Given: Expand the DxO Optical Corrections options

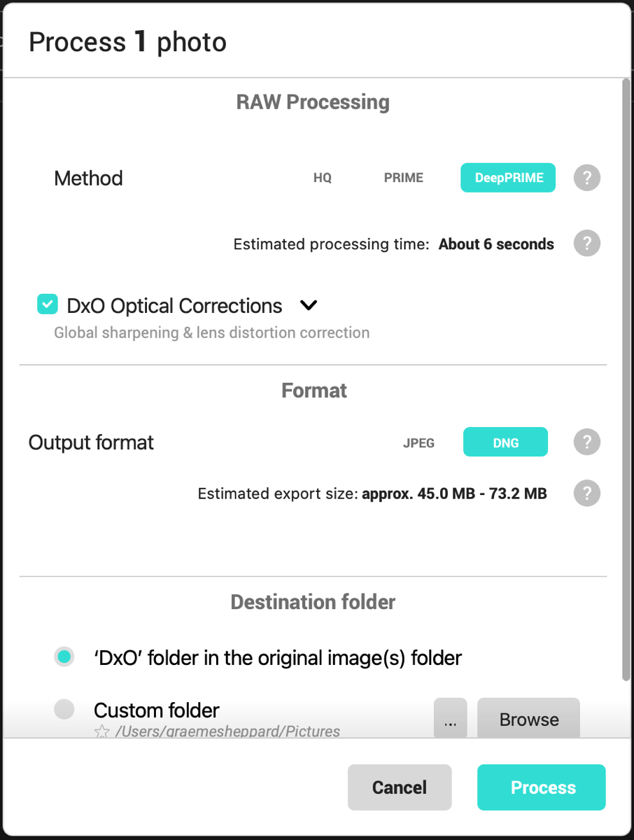Looking at the screenshot, I should [309, 305].
